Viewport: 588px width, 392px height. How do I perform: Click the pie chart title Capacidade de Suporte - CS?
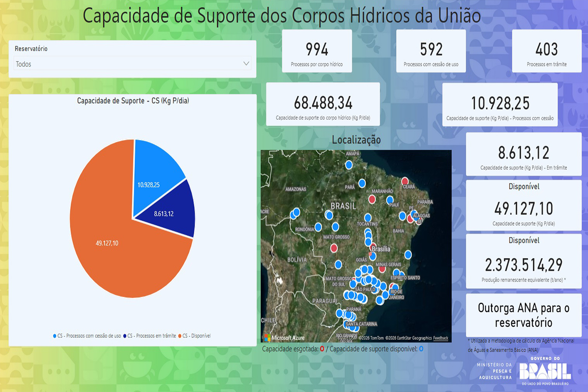133,101
